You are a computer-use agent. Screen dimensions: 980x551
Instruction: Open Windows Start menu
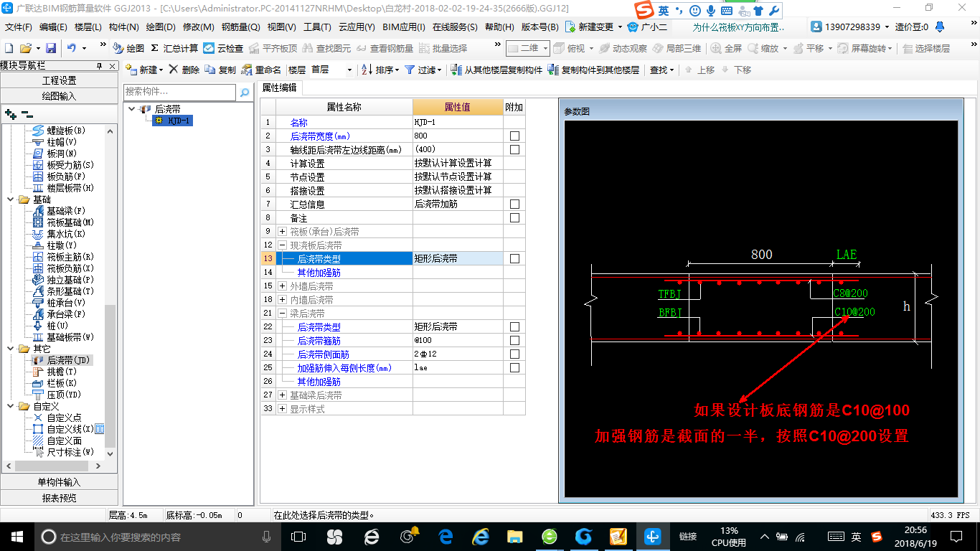[x=16, y=537]
